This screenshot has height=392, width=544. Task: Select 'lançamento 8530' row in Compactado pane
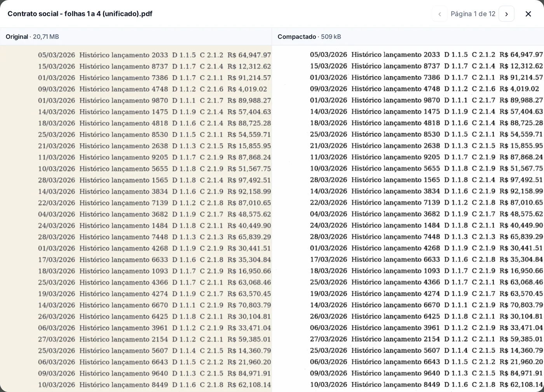pyautogui.click(x=427, y=134)
